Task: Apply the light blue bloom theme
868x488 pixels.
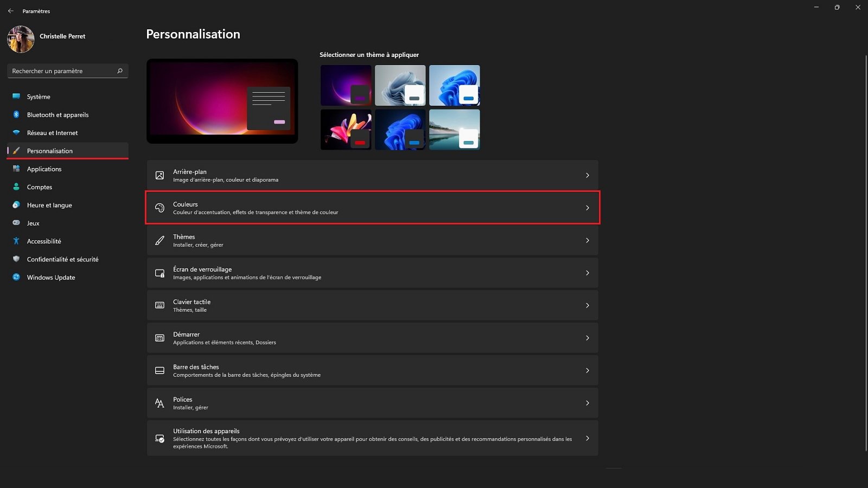Action: pyautogui.click(x=454, y=85)
